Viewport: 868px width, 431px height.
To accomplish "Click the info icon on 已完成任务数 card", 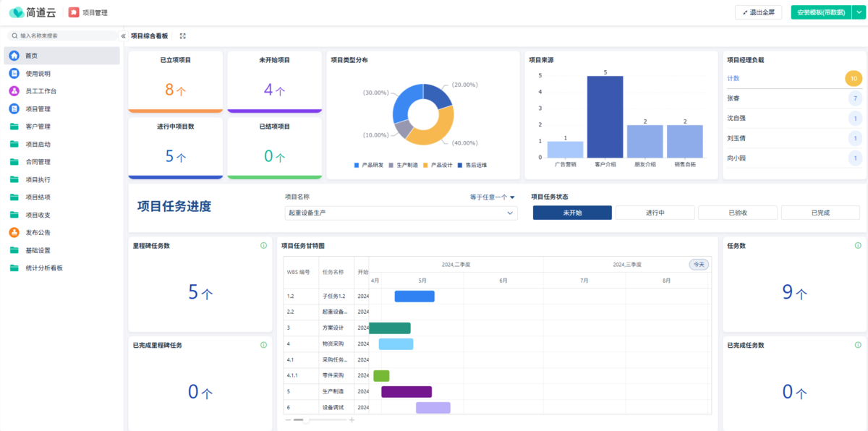I will pyautogui.click(x=858, y=346).
